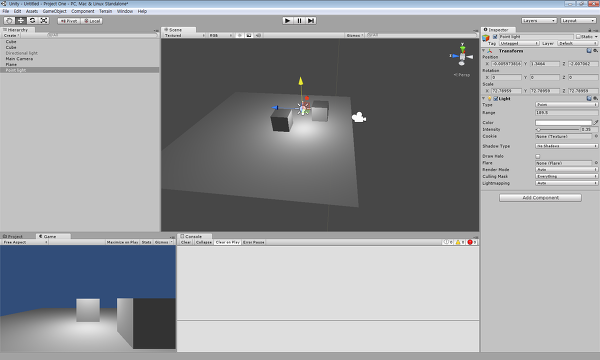Viewport: 600px width, 360px height.
Task: Select the Hand tool in toolbar
Action: click(x=9, y=21)
